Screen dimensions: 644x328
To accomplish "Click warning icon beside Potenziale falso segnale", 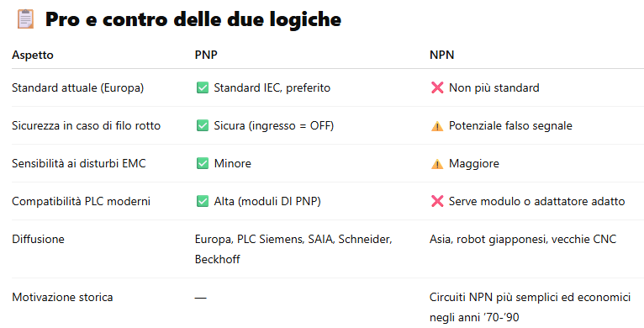I will point(437,126).
